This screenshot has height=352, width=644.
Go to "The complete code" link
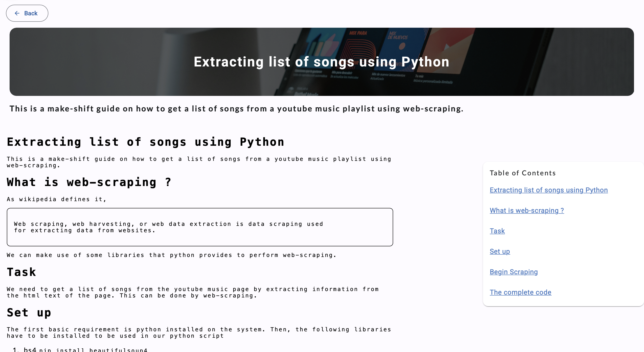point(520,292)
